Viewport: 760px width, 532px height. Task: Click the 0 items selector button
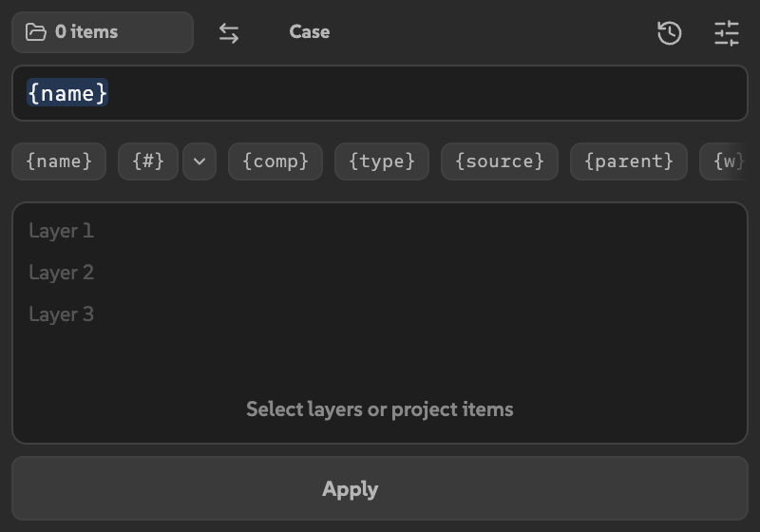pyautogui.click(x=103, y=32)
